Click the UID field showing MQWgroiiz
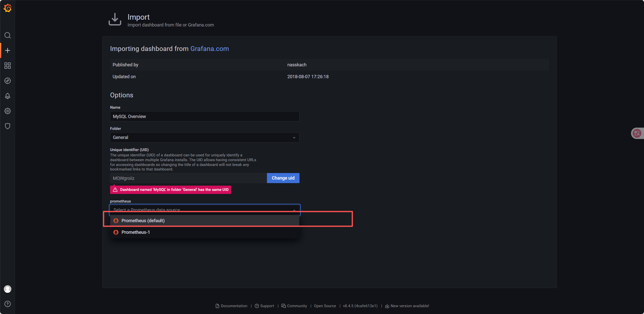This screenshot has height=314, width=644. click(188, 178)
